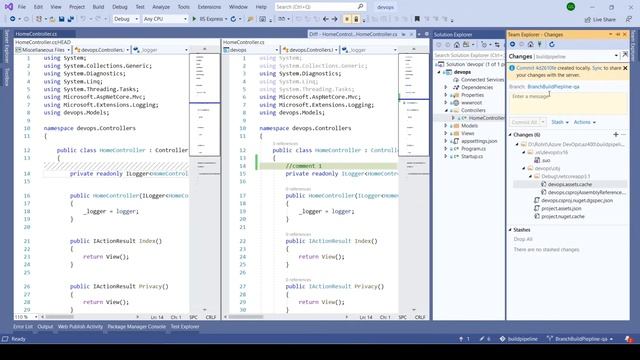Click the right diff pane horizontal scrollbar
The image size is (640, 360).
(x=286, y=317)
